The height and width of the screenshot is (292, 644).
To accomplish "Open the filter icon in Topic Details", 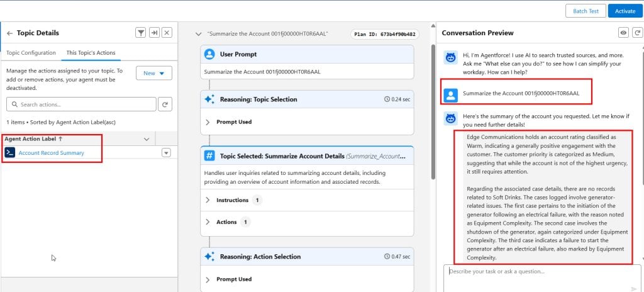I will [141, 33].
